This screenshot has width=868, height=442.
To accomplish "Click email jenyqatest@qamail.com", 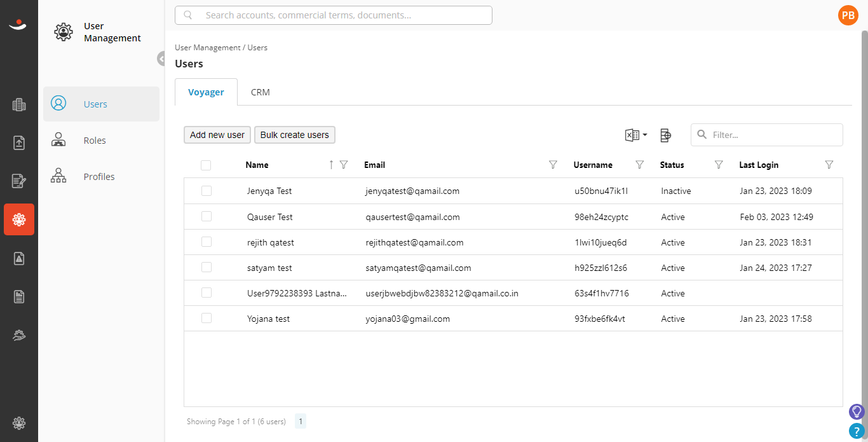I will 412,191.
